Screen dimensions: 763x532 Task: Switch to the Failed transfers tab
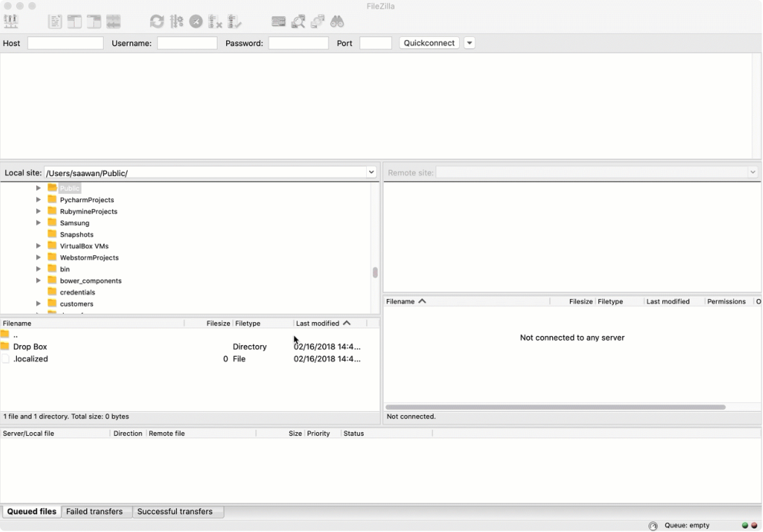[95, 511]
